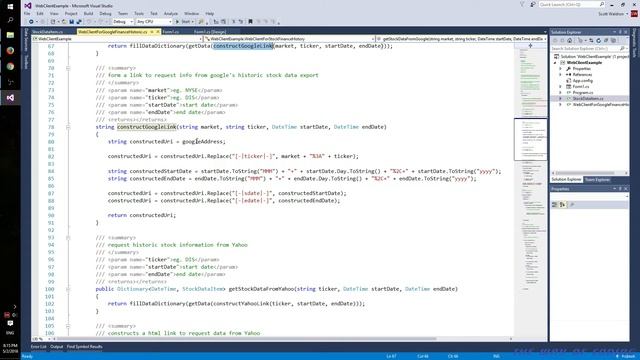Click the Start debugging button
The height and width of the screenshot is (360, 640).
pyautogui.click(x=184, y=22)
